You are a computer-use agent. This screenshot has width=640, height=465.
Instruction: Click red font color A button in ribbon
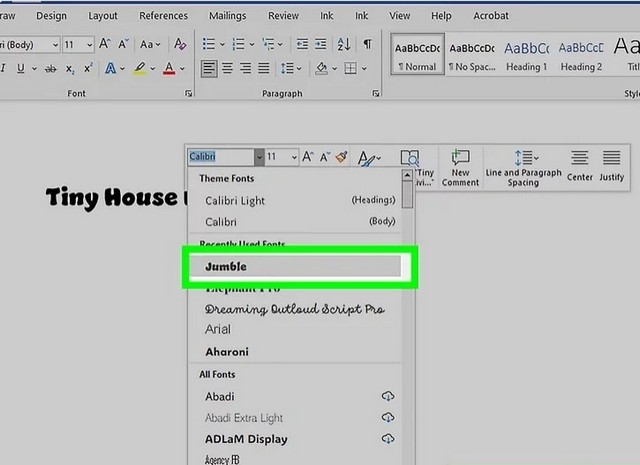tap(168, 69)
